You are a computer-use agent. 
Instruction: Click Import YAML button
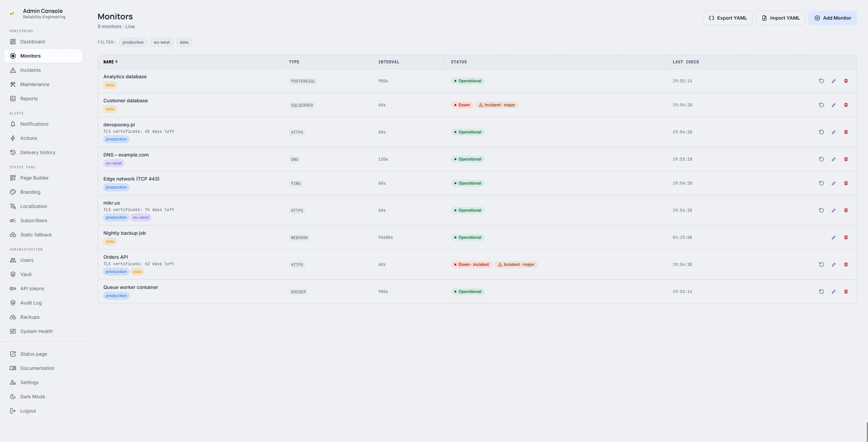coord(781,18)
